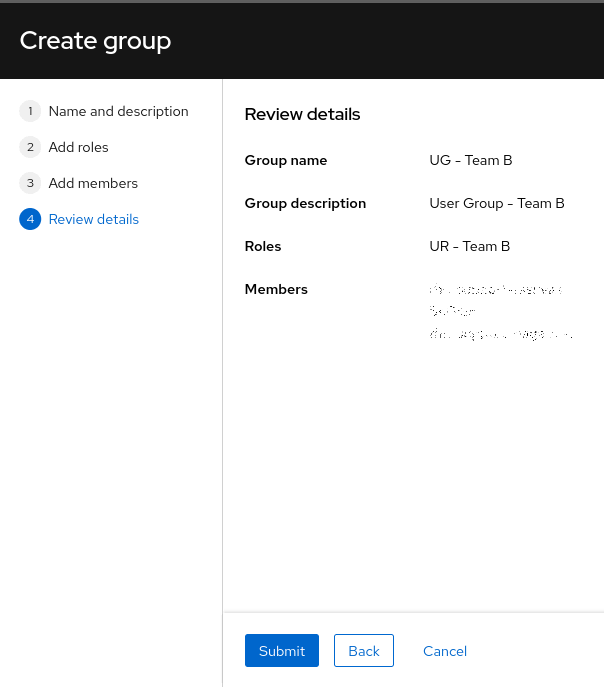Select the User Group - Team B text

tap(496, 203)
